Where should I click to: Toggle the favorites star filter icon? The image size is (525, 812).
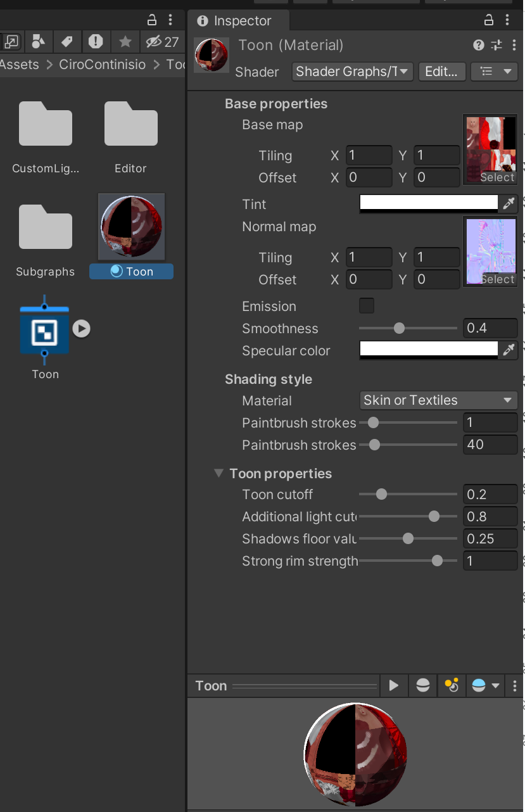click(x=125, y=41)
